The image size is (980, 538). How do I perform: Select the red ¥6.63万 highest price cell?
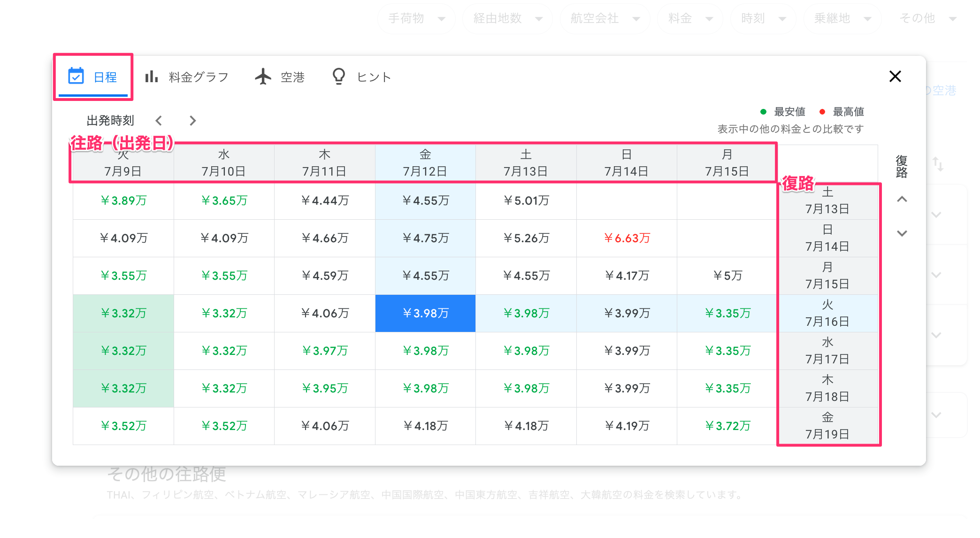(x=627, y=238)
